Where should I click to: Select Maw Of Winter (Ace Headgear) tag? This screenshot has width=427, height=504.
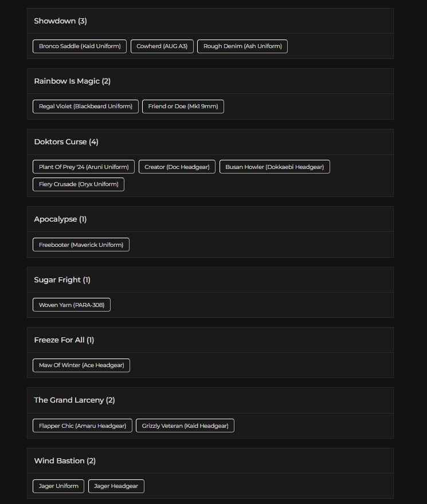(81, 365)
